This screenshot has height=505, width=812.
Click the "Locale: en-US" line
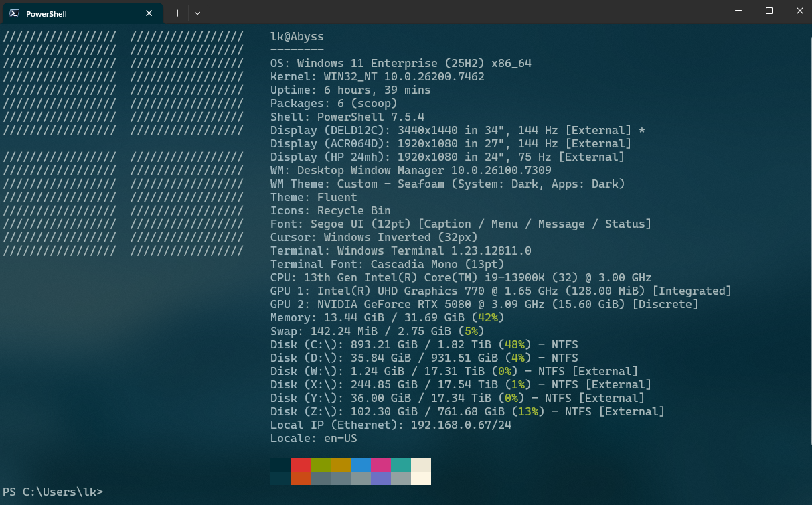tap(314, 439)
